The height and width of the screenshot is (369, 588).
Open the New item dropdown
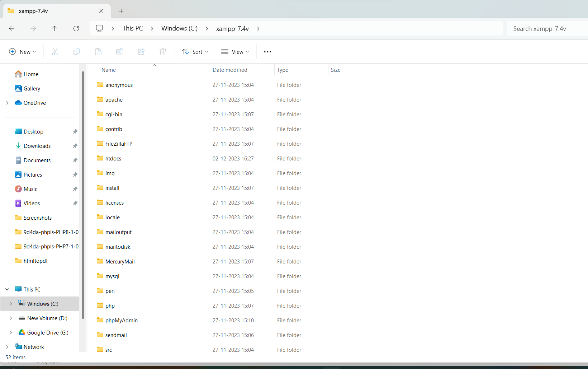click(22, 52)
